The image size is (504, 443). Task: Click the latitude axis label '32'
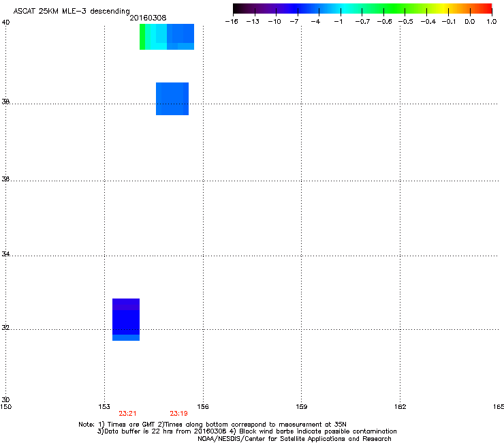(x=5, y=328)
